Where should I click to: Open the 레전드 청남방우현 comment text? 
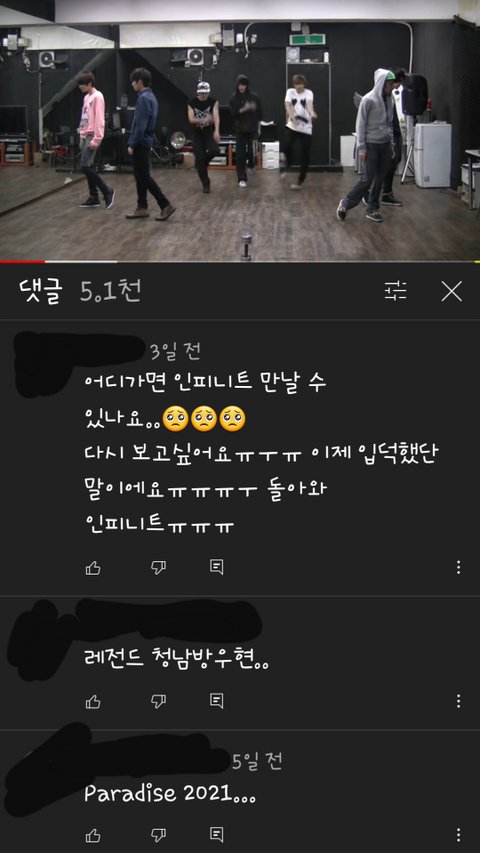pos(177,662)
